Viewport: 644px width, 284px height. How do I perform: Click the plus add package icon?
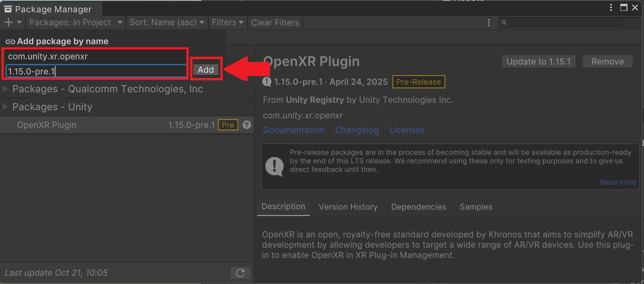(x=8, y=22)
